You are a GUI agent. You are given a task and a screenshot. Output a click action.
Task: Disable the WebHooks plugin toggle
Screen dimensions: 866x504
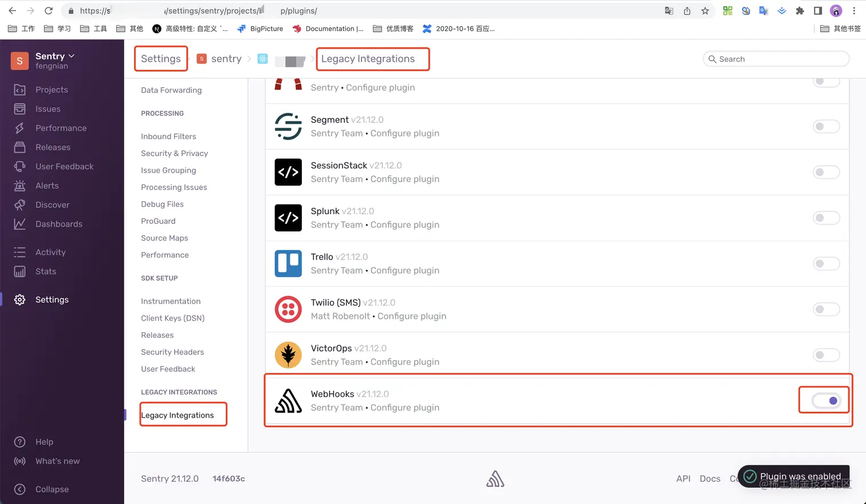(x=826, y=401)
